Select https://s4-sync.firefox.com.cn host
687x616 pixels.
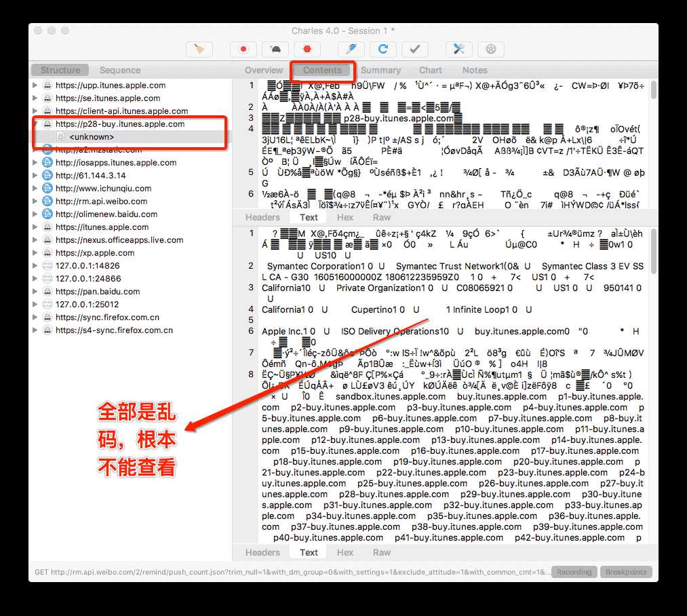[x=114, y=330]
